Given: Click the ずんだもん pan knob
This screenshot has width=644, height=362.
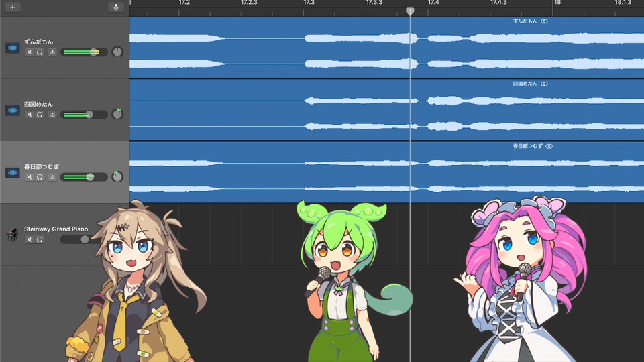Looking at the screenshot, I should 117,52.
